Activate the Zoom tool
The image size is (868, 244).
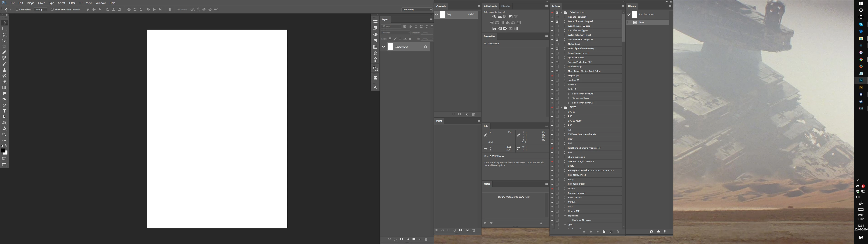click(x=4, y=134)
